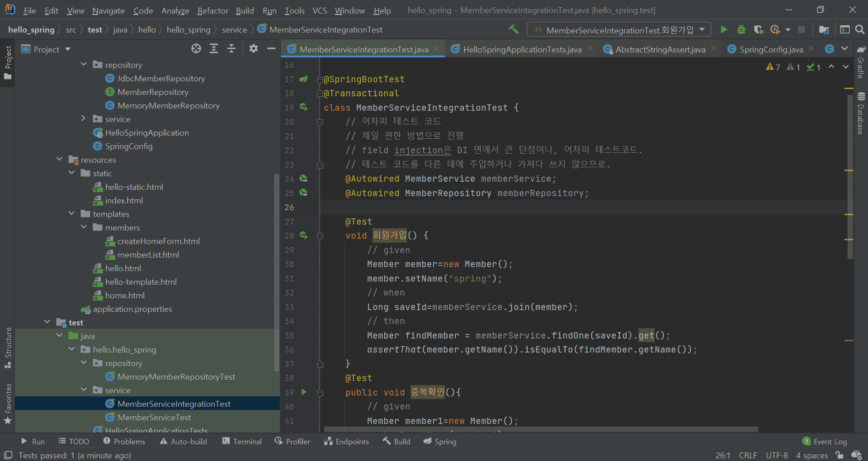The height and width of the screenshot is (461, 868).
Task: Open the Profiler run icon in toolbar
Action: [775, 29]
